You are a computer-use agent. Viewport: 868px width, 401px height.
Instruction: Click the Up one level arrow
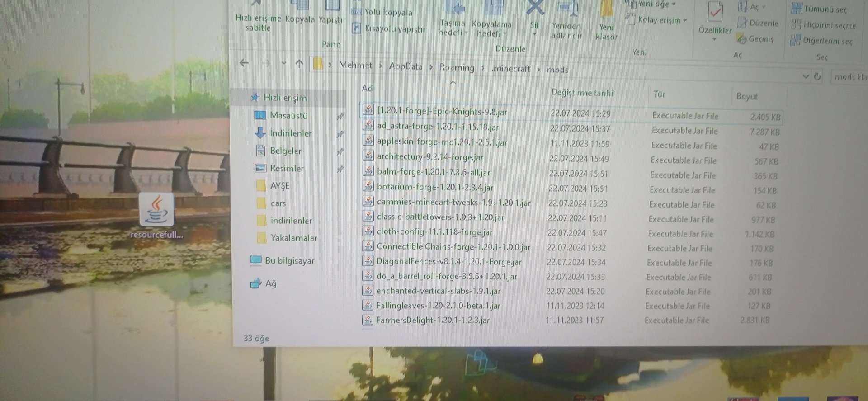coord(299,64)
